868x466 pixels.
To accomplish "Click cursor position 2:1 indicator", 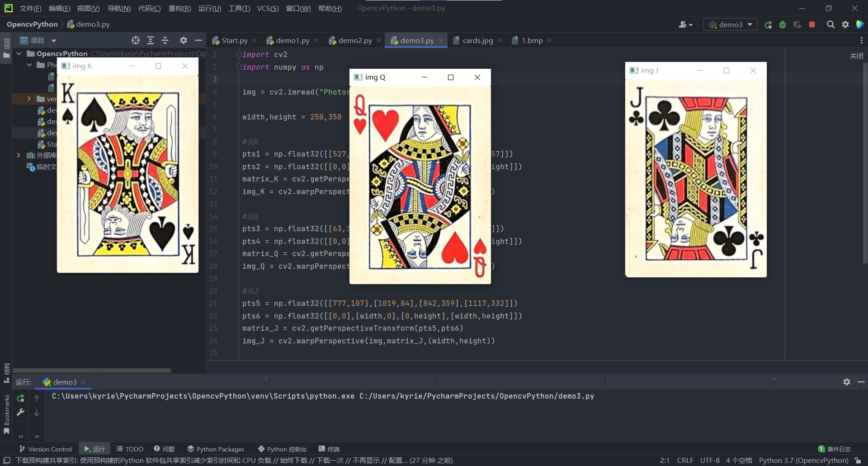I will 665,460.
